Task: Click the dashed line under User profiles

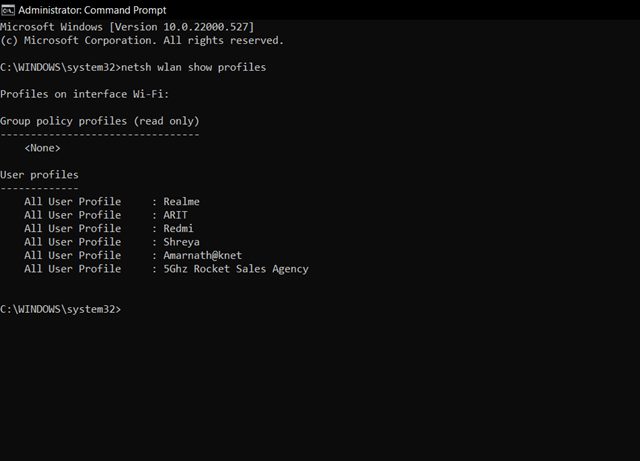Action: tap(39, 189)
